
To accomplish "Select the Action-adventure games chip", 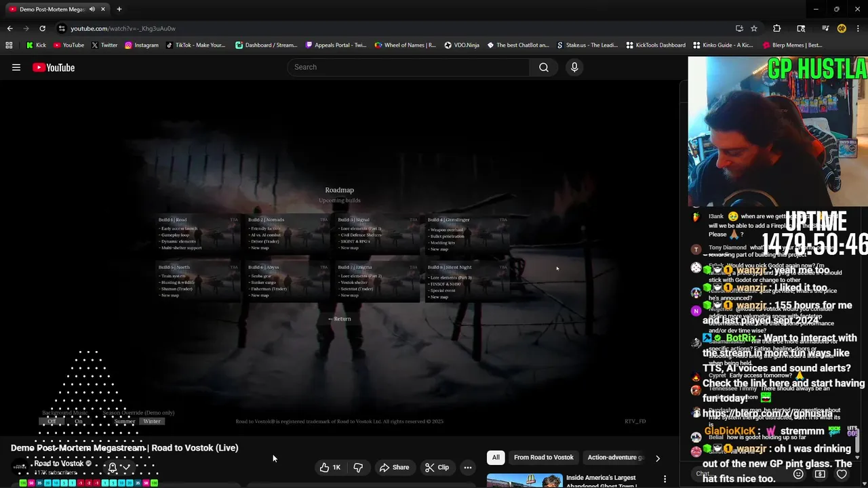I will [x=614, y=457].
